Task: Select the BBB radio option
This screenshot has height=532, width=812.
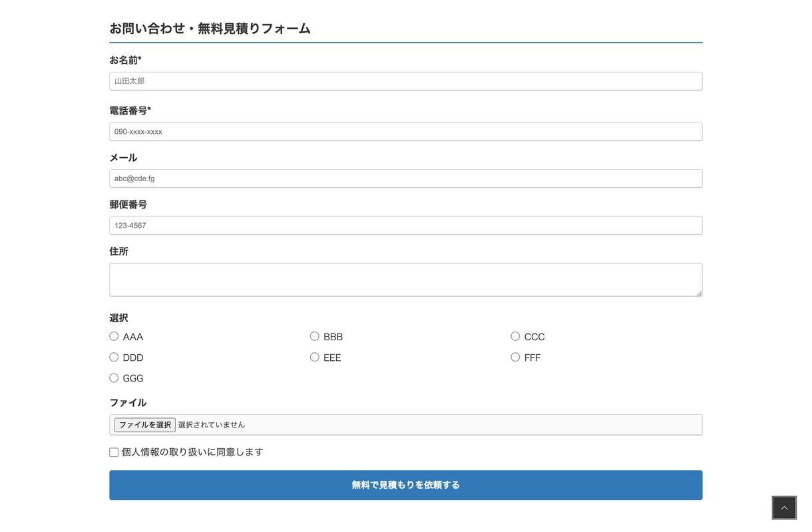Action: point(314,336)
